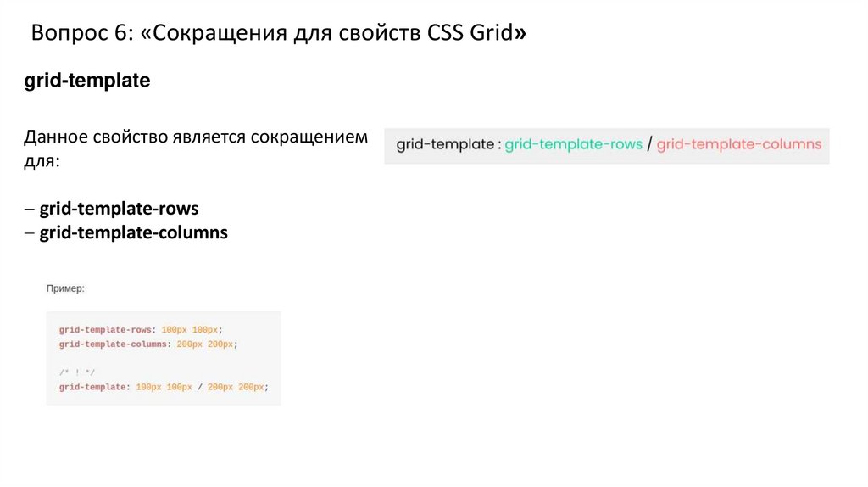Select the bold "grid-template" heading

(x=87, y=81)
